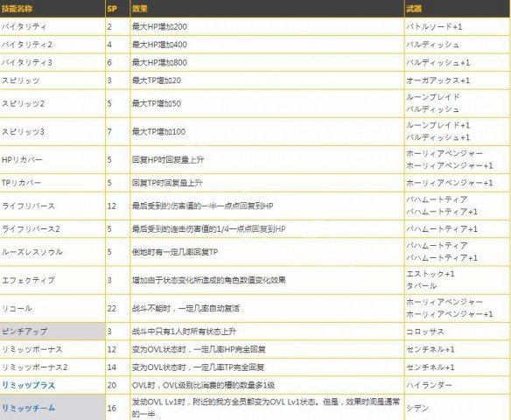Screen dimensions: 511x420
Task: Click the バトルソード+1 weapon cell
Action: click(457, 27)
